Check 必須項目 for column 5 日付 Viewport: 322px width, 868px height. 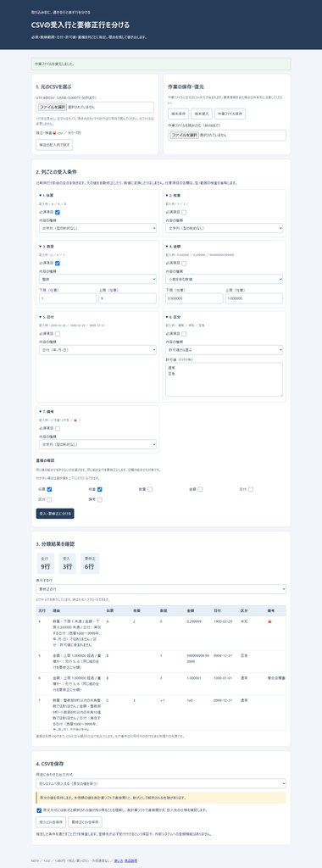point(58,334)
